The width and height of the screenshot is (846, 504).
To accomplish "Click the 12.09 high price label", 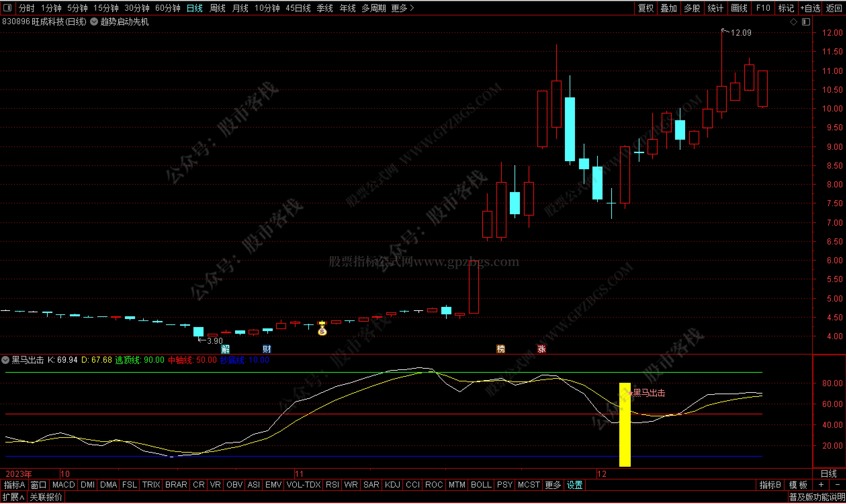I will 741,33.
